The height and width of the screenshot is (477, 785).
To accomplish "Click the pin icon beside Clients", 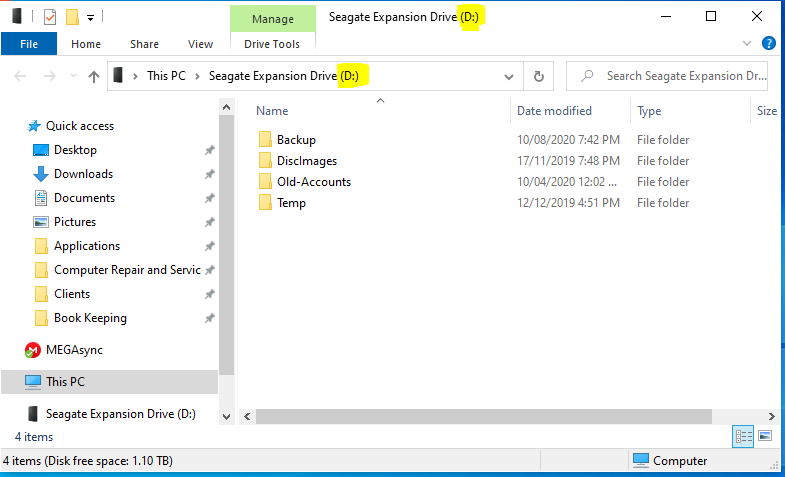I will click(x=210, y=294).
